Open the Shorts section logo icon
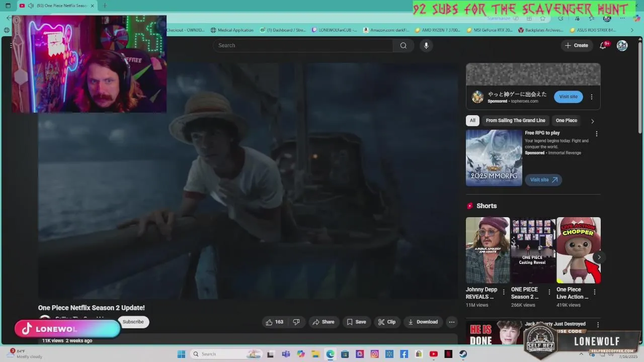644x362 pixels. point(470,206)
